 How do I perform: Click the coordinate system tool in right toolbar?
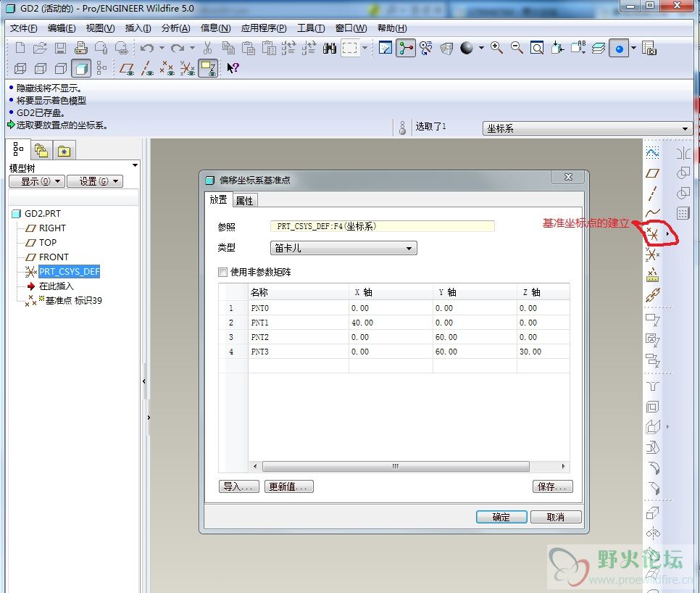(653, 254)
